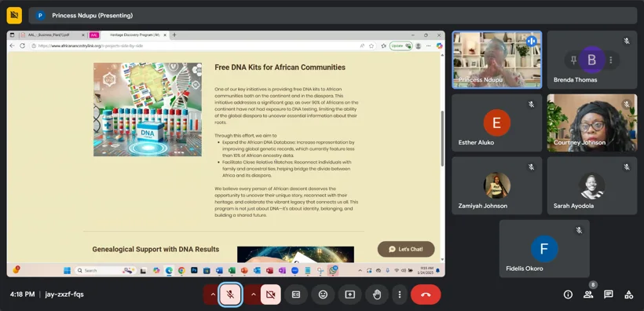Open Microsoft Edge from the taskbar
This screenshot has height=311, width=644.
coord(169,270)
